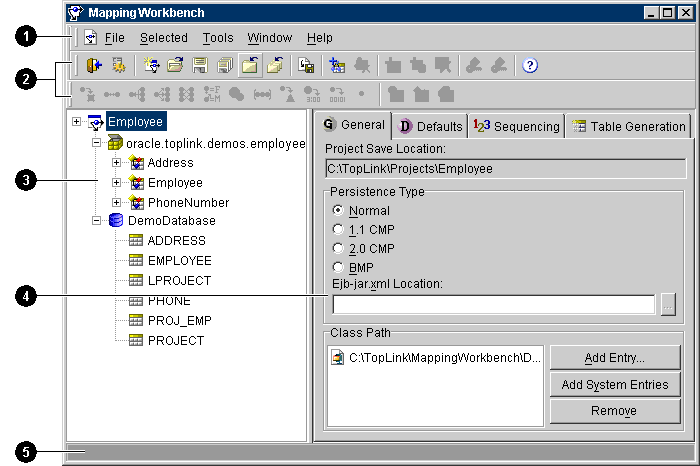Open the Window menu

[x=270, y=38]
